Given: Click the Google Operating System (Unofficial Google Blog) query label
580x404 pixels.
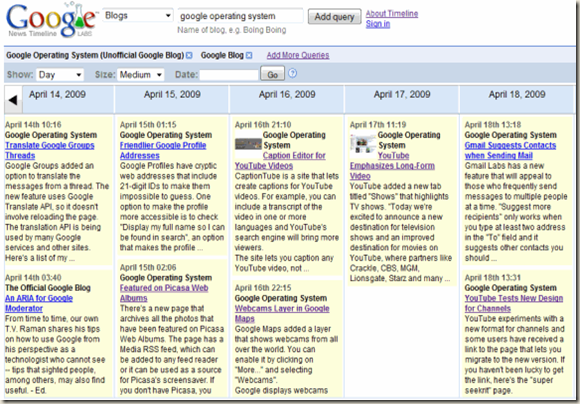Looking at the screenshot, I should pyautogui.click(x=95, y=55).
